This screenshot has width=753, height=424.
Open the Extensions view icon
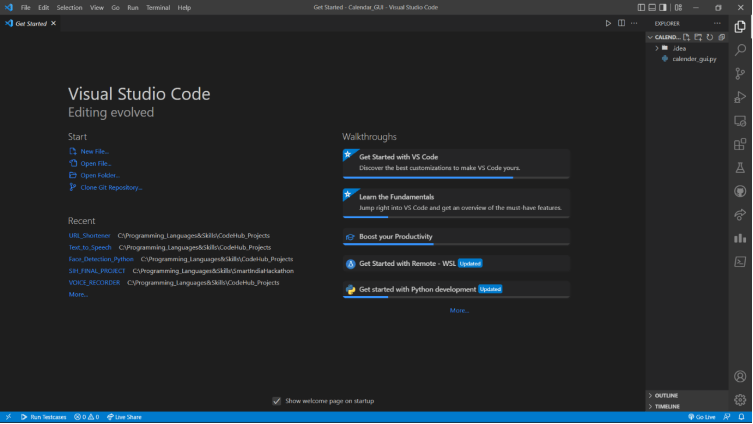point(740,144)
